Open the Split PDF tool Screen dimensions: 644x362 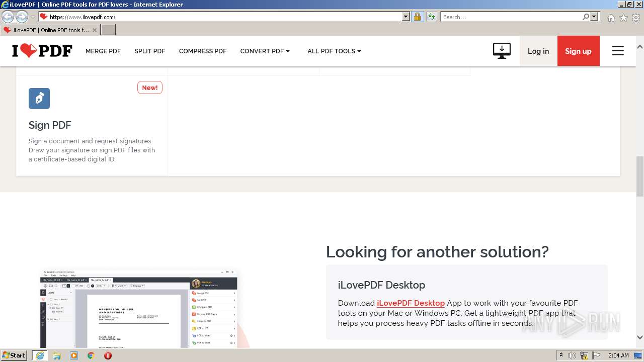(150, 51)
